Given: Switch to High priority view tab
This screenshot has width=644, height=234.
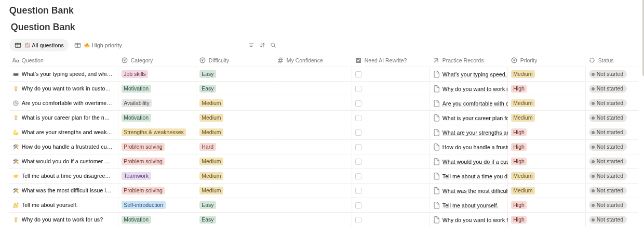Looking at the screenshot, I should pyautogui.click(x=98, y=45).
